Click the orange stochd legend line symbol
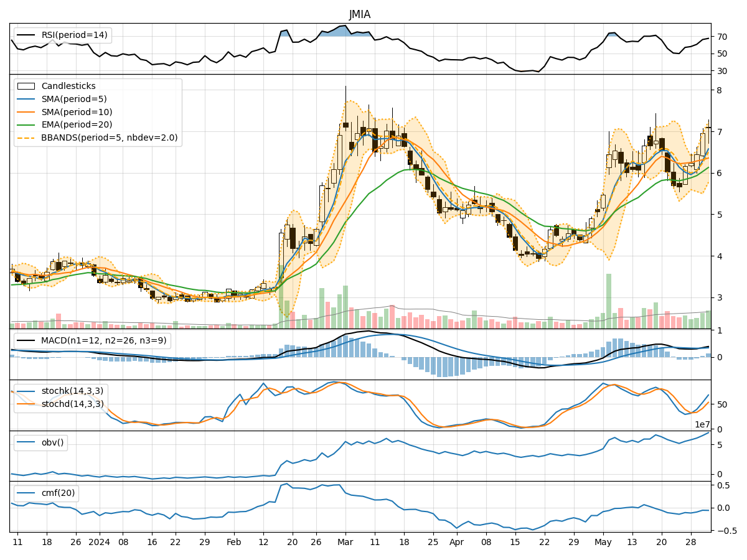747x560 pixels. click(25, 403)
